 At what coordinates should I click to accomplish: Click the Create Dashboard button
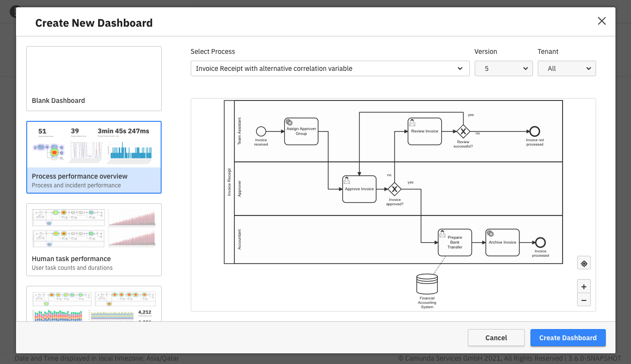click(568, 337)
